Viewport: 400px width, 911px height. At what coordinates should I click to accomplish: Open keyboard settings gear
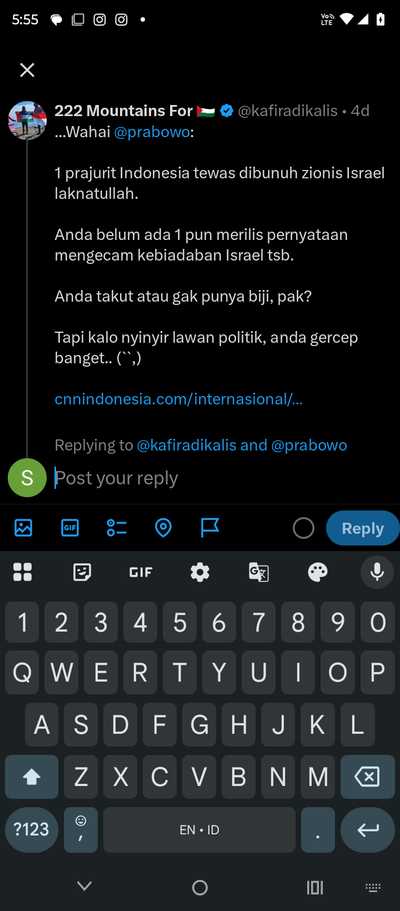200,572
